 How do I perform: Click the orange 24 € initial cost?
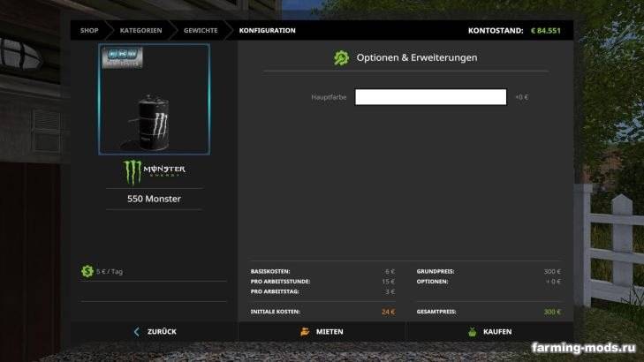388,312
